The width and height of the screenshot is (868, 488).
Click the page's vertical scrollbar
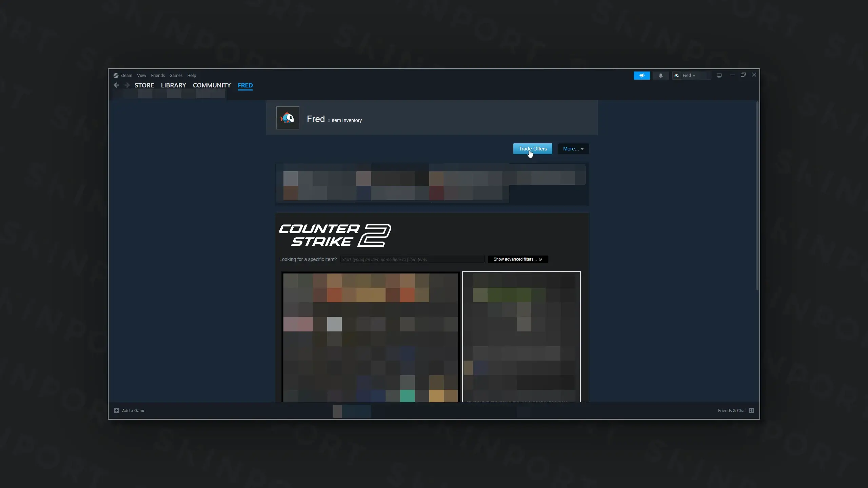(x=757, y=197)
